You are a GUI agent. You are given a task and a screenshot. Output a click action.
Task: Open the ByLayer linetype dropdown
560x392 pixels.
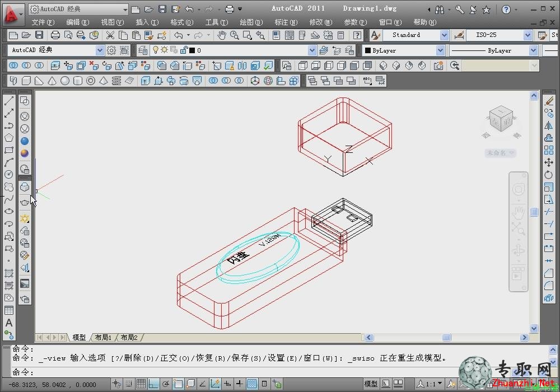533,50
